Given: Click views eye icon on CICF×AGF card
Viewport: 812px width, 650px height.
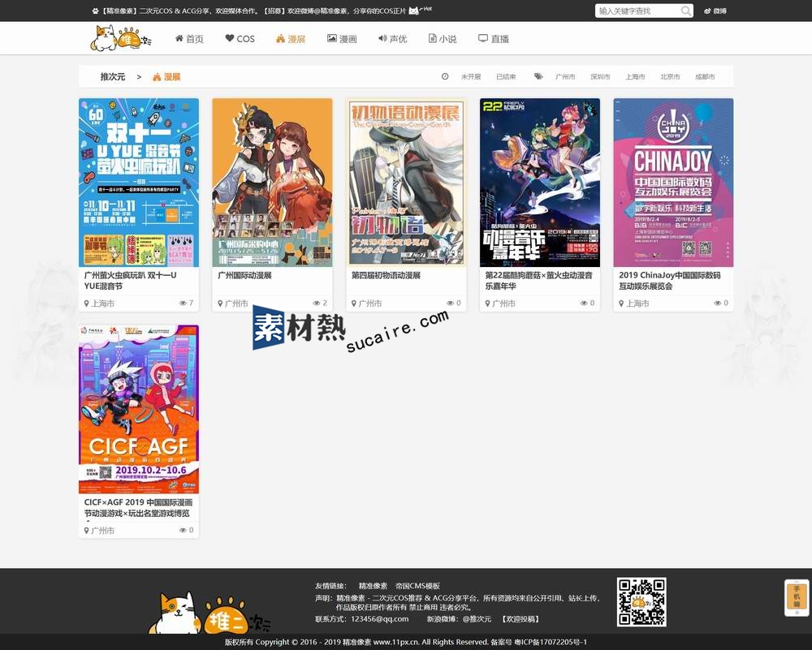Looking at the screenshot, I should pyautogui.click(x=183, y=531).
